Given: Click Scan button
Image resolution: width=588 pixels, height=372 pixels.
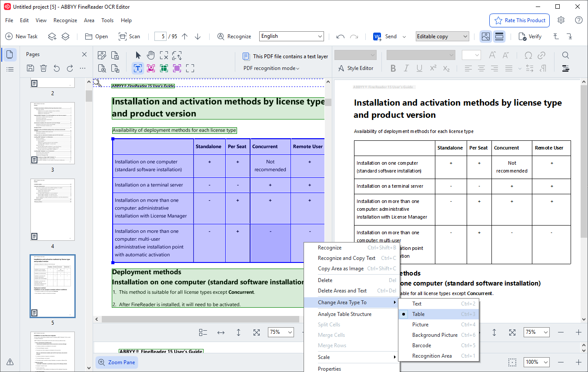Looking at the screenshot, I should (129, 37).
